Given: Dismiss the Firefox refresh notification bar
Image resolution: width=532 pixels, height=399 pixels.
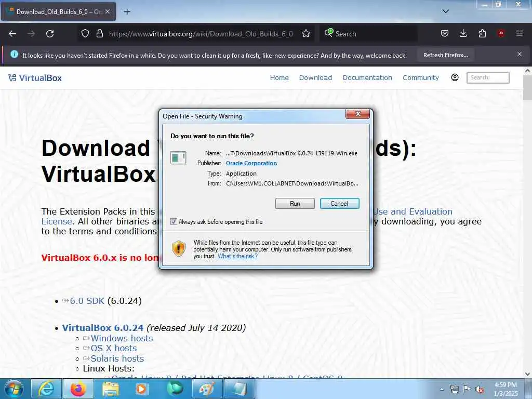Looking at the screenshot, I should point(520,54).
